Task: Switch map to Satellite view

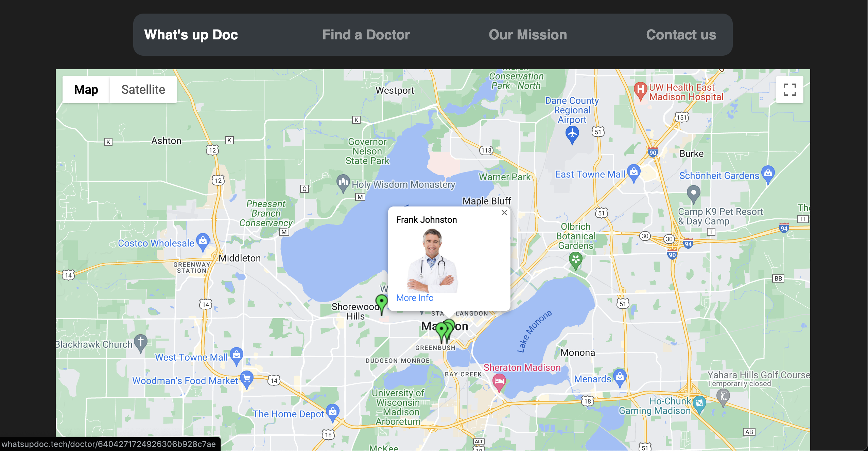Action: coord(143,90)
